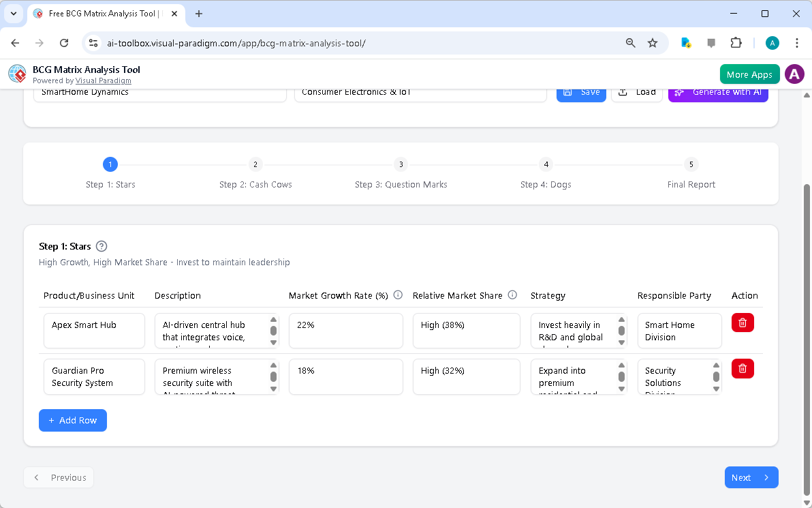This screenshot has width=812, height=508.
Task: Click the Relative Market Share info icon
Action: 512,295
